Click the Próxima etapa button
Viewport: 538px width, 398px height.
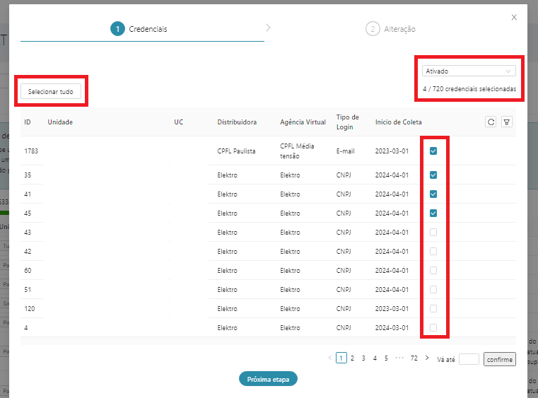(x=268, y=379)
